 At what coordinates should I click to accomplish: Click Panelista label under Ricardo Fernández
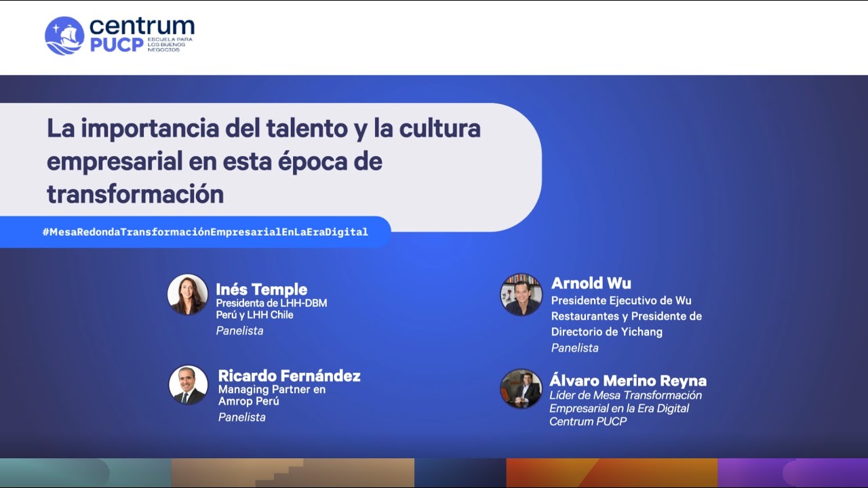(241, 417)
